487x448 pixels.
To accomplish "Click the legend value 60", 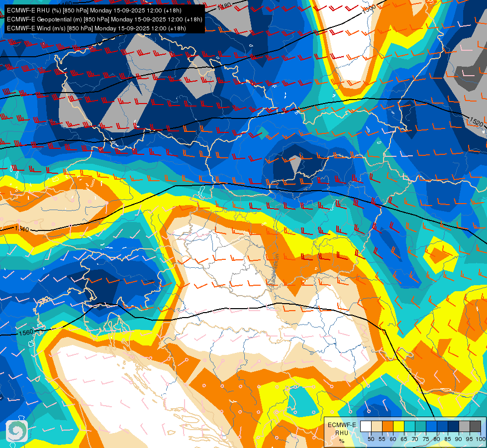I will [393, 439].
